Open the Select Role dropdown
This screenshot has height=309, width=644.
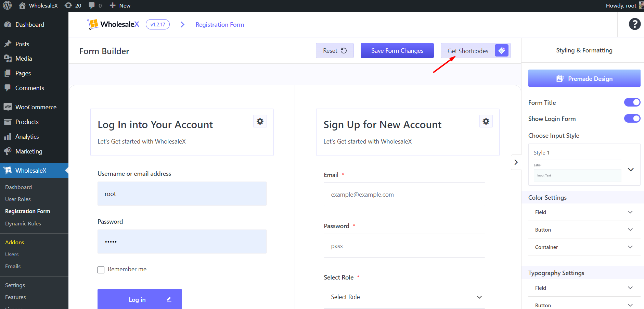coord(404,297)
